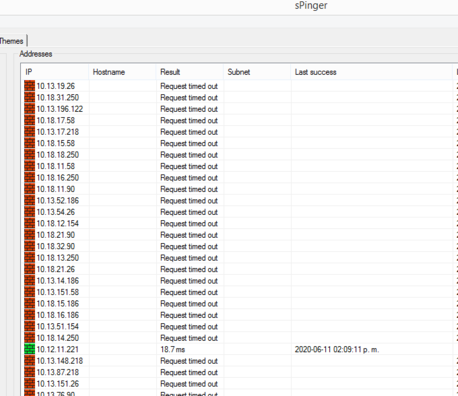Click the brick icon for 10.13.151.26
Image resolution: width=458 pixels, height=396 pixels.
click(x=29, y=384)
